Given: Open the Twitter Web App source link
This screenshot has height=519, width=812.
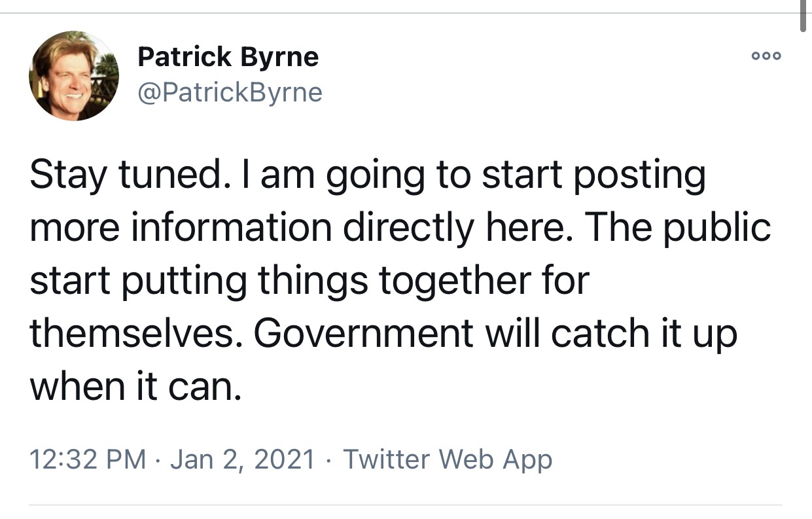Looking at the screenshot, I should (448, 459).
